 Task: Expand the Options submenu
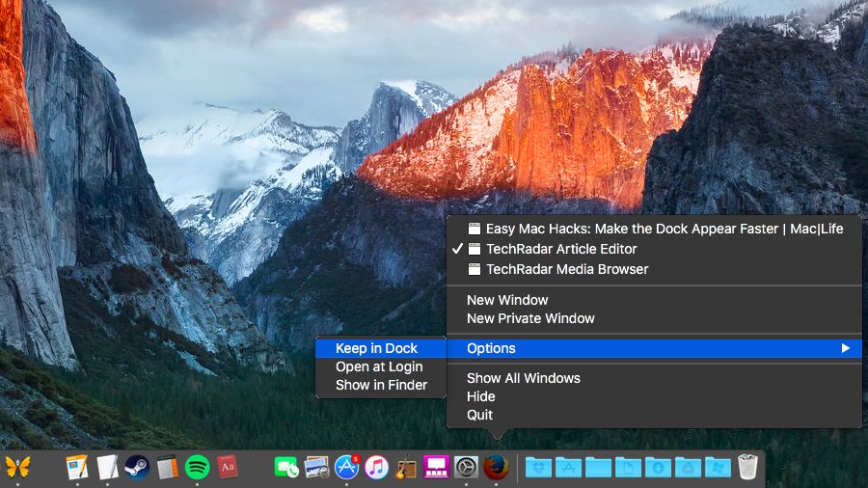point(654,348)
